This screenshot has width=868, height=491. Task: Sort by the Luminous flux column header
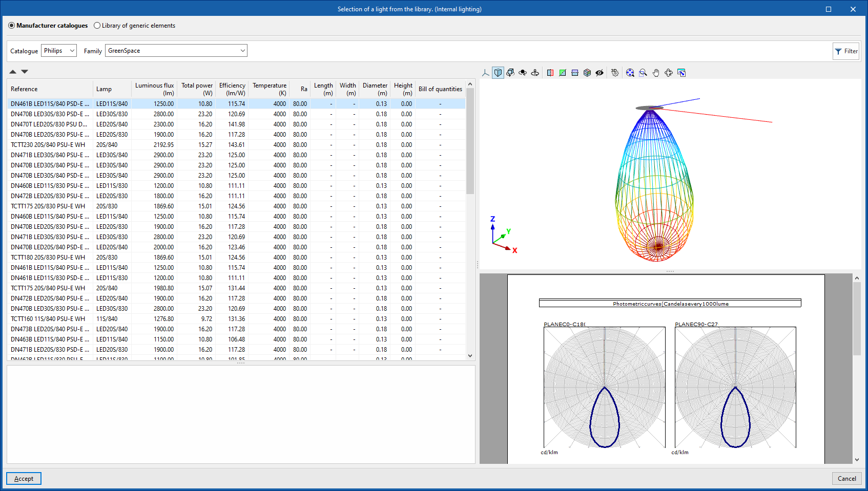[x=154, y=89]
